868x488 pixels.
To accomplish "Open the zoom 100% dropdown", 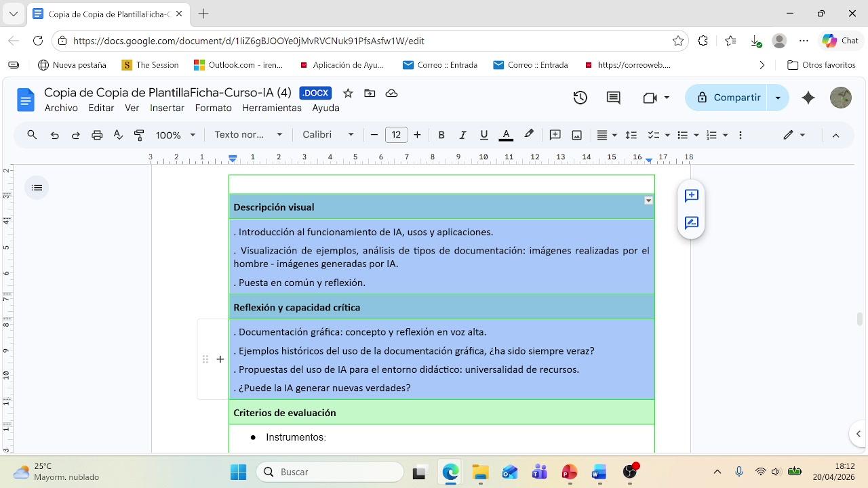I will point(175,135).
